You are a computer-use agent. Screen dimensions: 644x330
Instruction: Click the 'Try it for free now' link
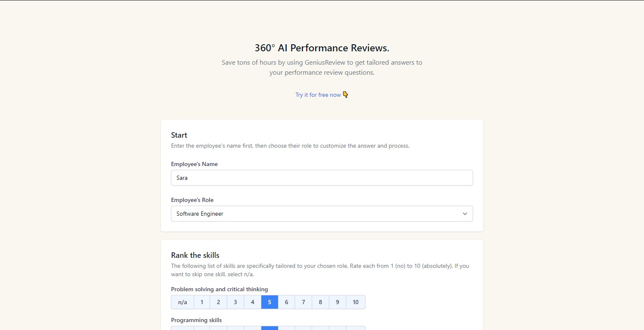point(318,95)
